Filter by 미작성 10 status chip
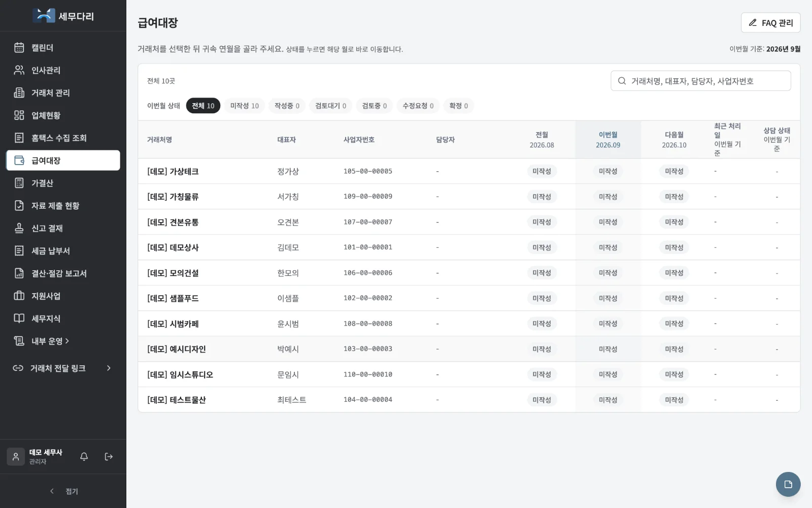 tap(245, 106)
